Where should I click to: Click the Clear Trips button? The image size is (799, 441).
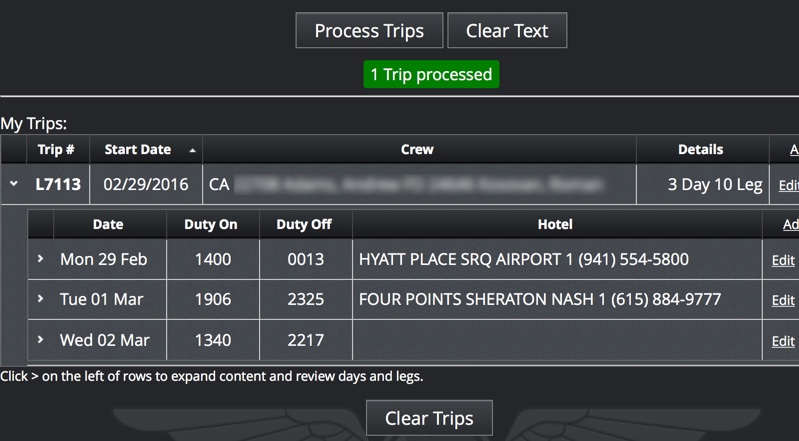click(x=429, y=418)
